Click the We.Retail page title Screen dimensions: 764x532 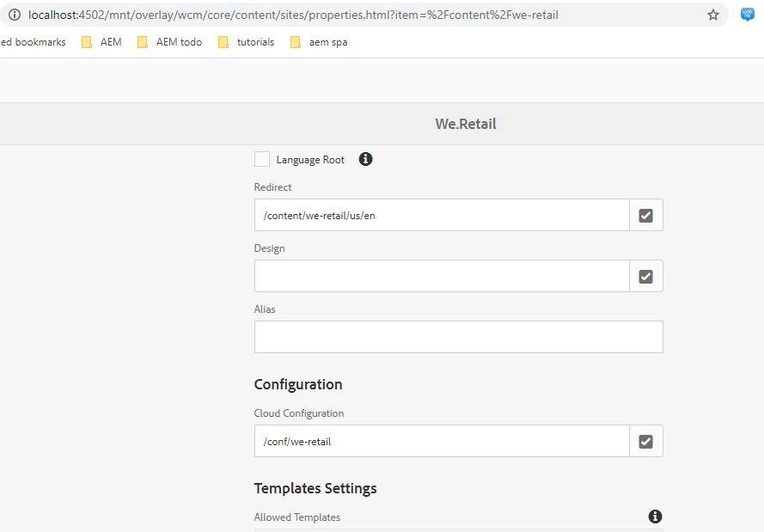click(466, 124)
